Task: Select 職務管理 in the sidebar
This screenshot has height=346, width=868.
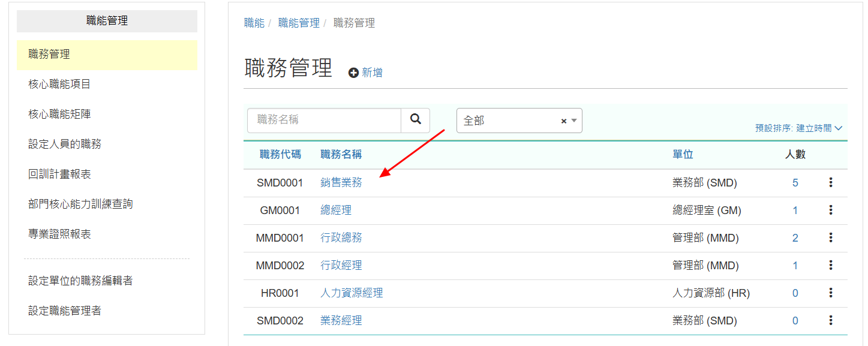Action: [x=107, y=55]
